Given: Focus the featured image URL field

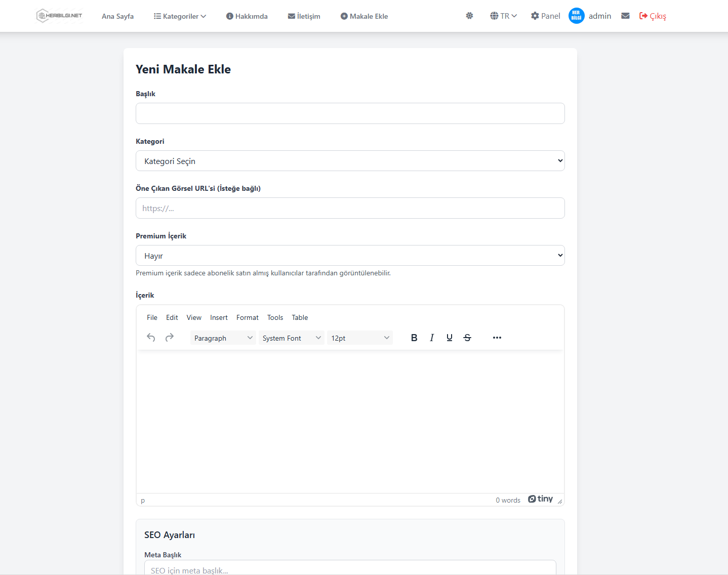Looking at the screenshot, I should [x=350, y=208].
